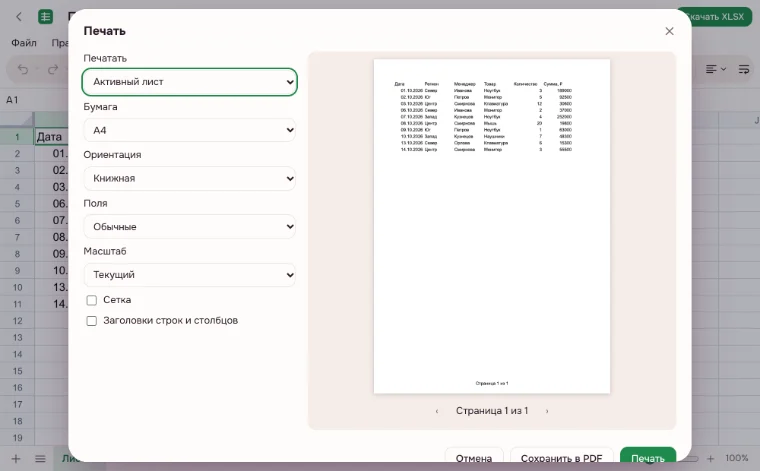
Task: Select row header 12
Action: coord(17,321)
